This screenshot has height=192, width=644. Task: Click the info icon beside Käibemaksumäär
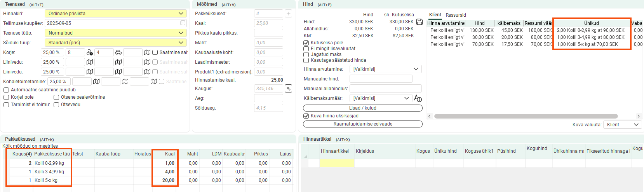pyautogui.click(x=418, y=98)
